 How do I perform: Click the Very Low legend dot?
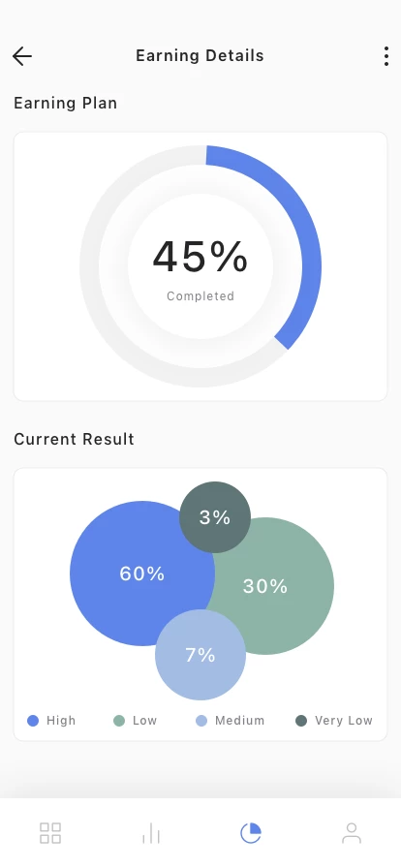[301, 721]
